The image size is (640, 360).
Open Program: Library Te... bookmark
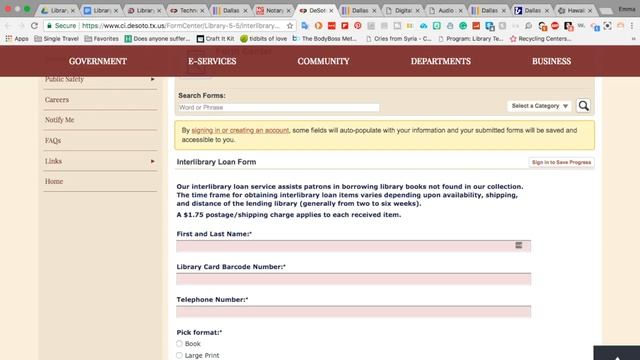coord(471,39)
